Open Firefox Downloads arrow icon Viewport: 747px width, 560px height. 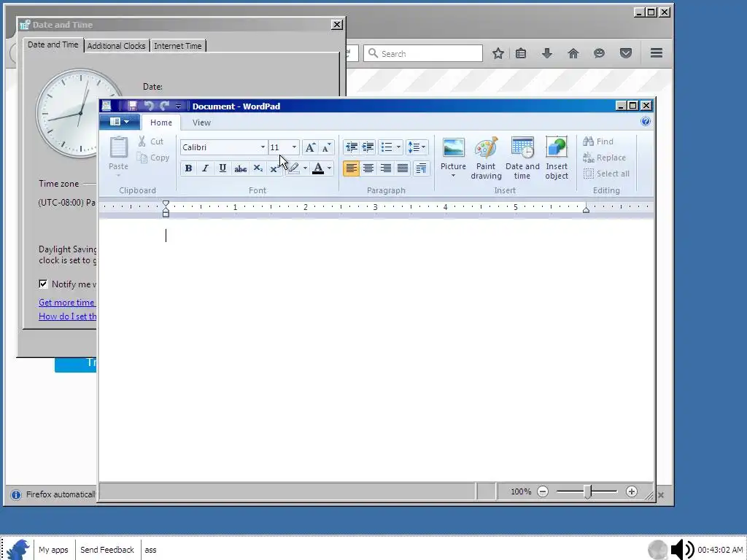tap(547, 53)
